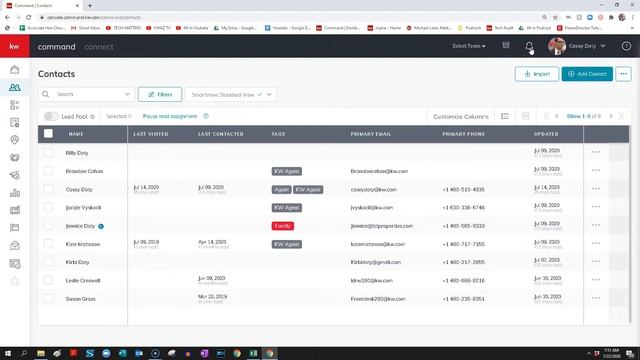Open the Jorgie Vyskocil contact
Image resolution: width=640 pixels, height=360 pixels.
[83, 207]
